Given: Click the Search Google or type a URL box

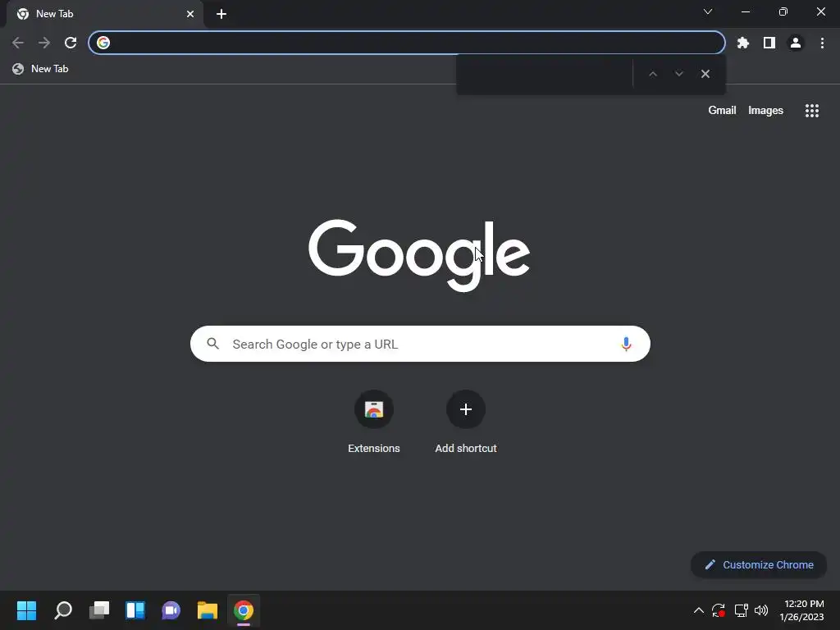Looking at the screenshot, I should point(420,344).
